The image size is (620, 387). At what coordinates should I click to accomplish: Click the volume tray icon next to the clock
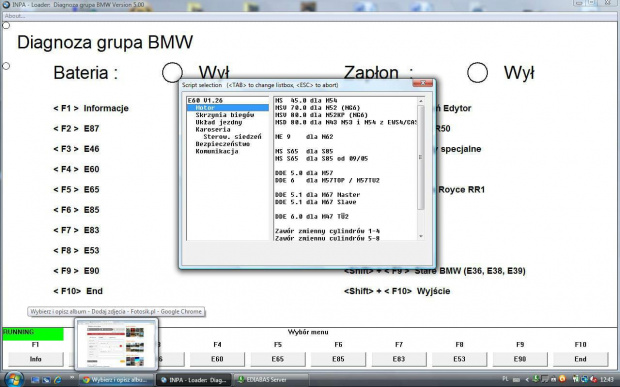click(593, 379)
